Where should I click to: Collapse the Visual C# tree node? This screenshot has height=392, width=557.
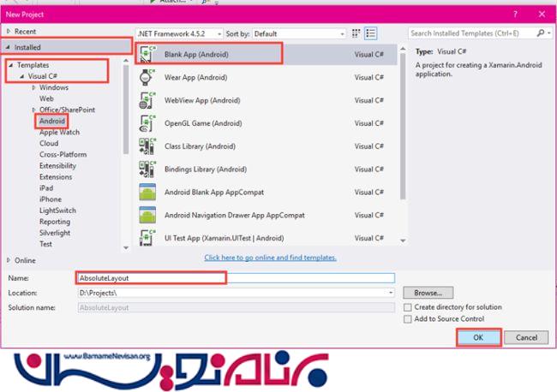tap(22, 76)
